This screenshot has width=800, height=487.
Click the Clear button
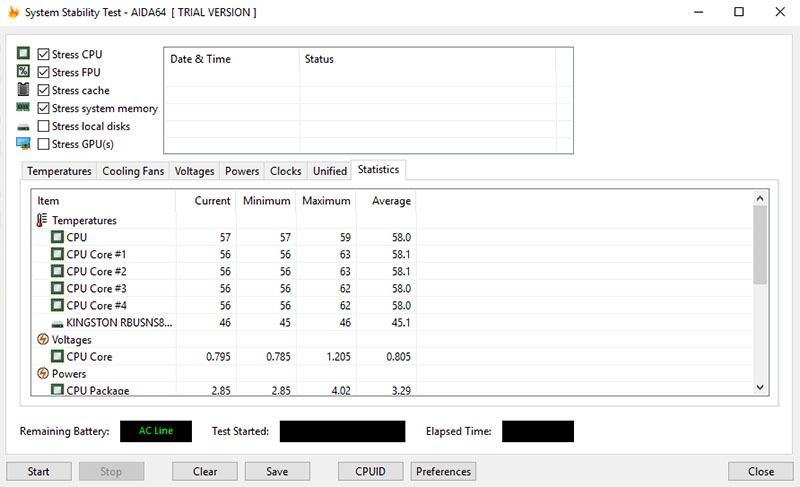click(x=205, y=472)
